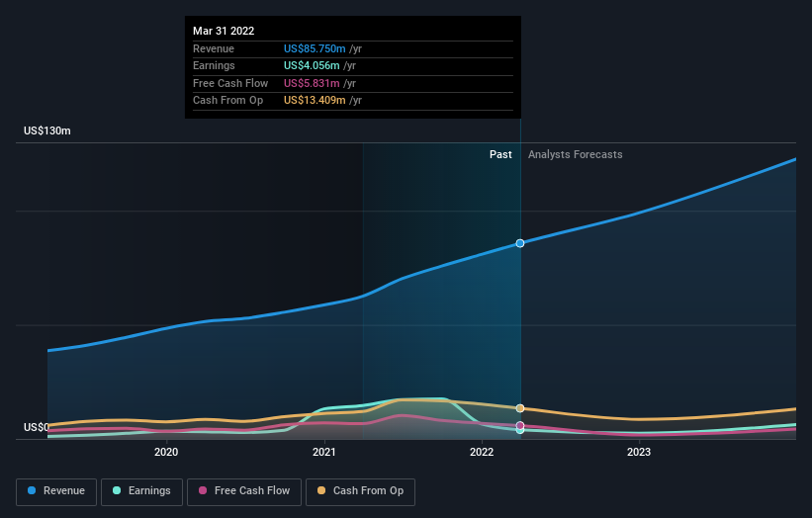Click the pink Free Cash Flow data marker
The width and height of the screenshot is (812, 518).
520,425
